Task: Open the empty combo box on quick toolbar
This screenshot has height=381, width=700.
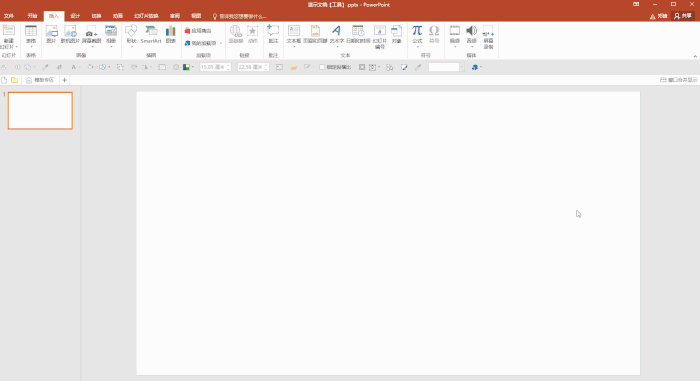Action: (446, 67)
